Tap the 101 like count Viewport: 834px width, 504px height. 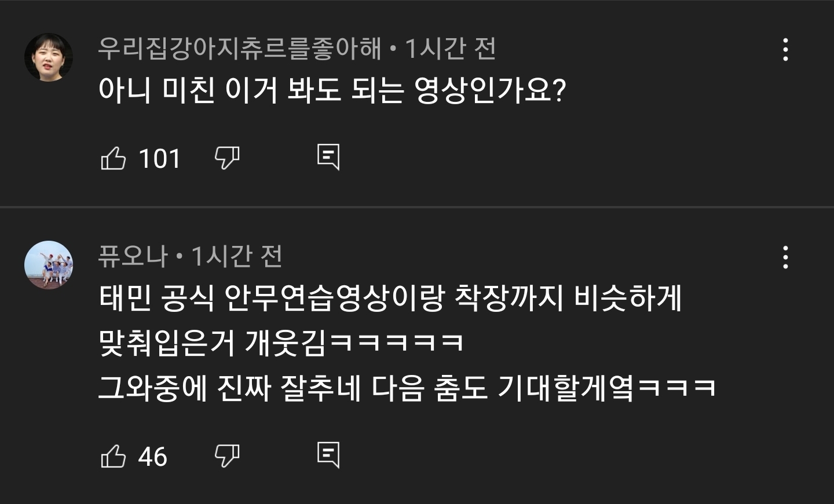click(160, 159)
